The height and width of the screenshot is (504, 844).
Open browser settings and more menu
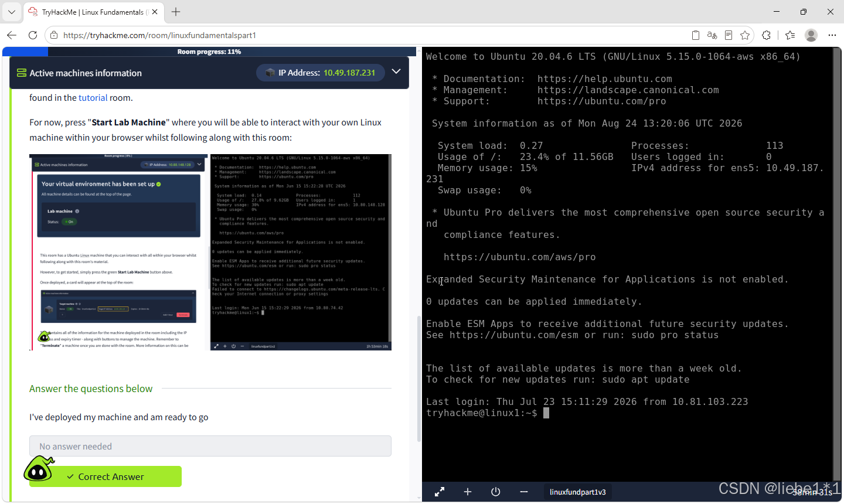(x=832, y=35)
